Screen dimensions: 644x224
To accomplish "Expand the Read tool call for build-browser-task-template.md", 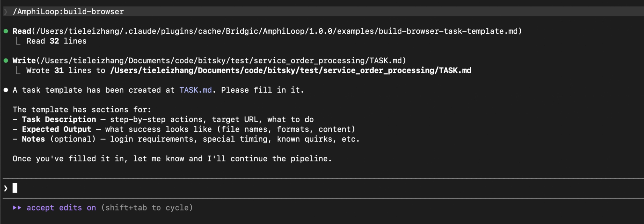I will (x=267, y=31).
